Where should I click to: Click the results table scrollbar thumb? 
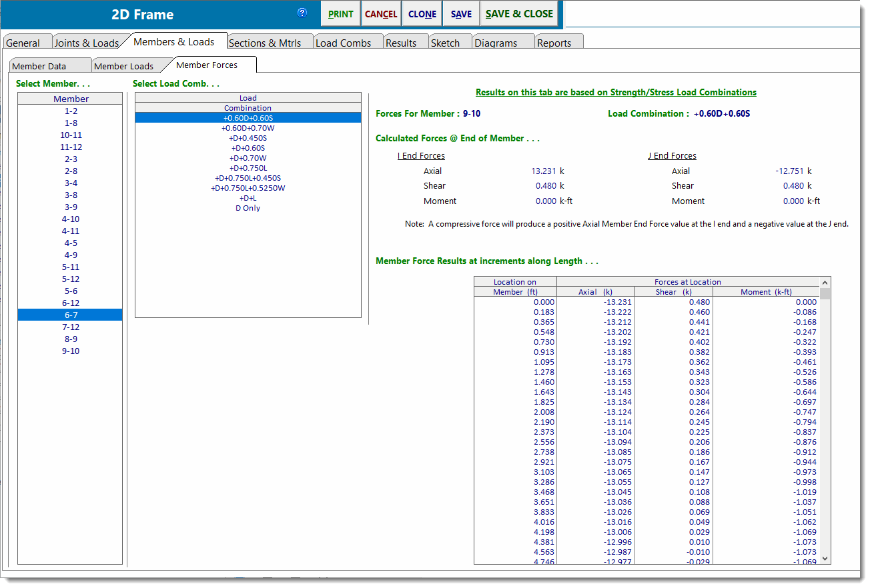click(825, 294)
